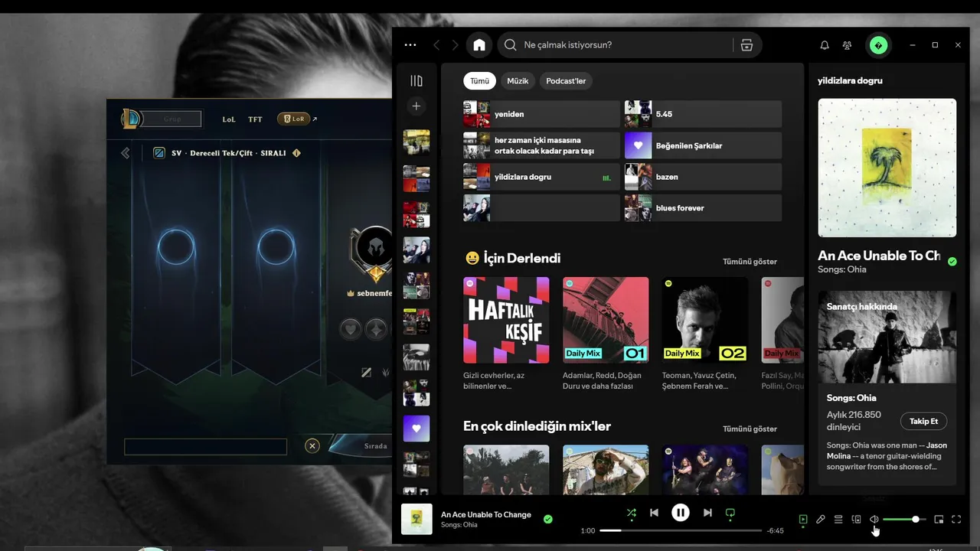This screenshot has width=980, height=551.
Task: Open the Beğenilen Şarkılar shortcut
Action: [703, 145]
